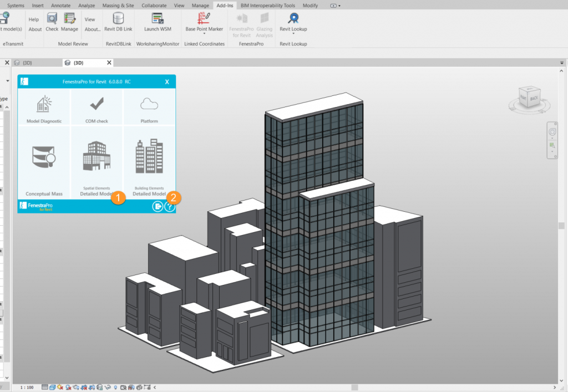The width and height of the screenshot is (568, 392).
Task: Switch to the Analyze ribbon tab
Action: (87, 6)
